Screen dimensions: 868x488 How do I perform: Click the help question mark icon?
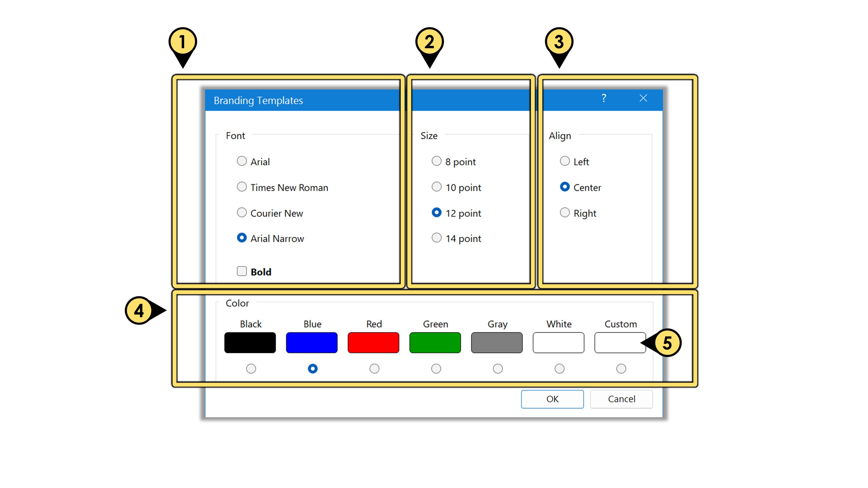pyautogui.click(x=603, y=98)
